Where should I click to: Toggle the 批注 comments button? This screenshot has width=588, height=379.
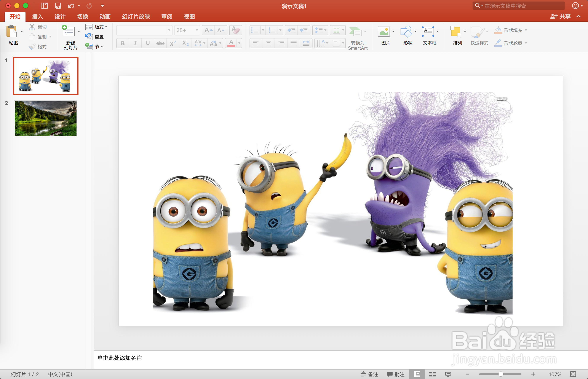pyautogui.click(x=396, y=374)
